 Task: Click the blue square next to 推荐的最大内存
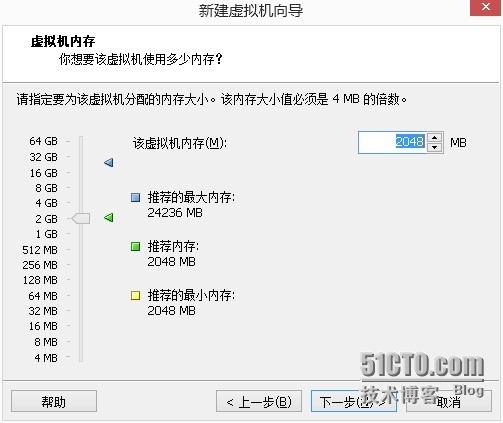[x=135, y=197]
